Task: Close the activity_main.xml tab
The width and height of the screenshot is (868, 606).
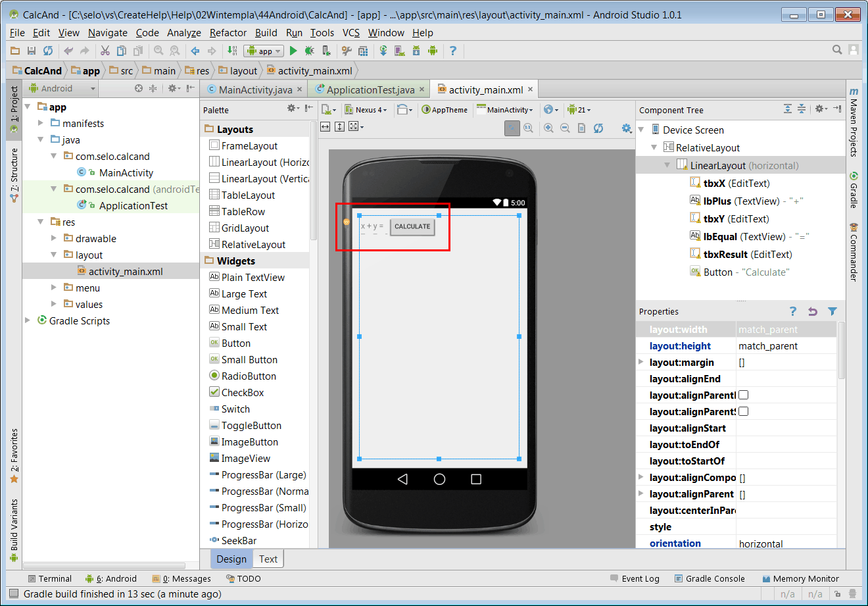Action: point(530,89)
